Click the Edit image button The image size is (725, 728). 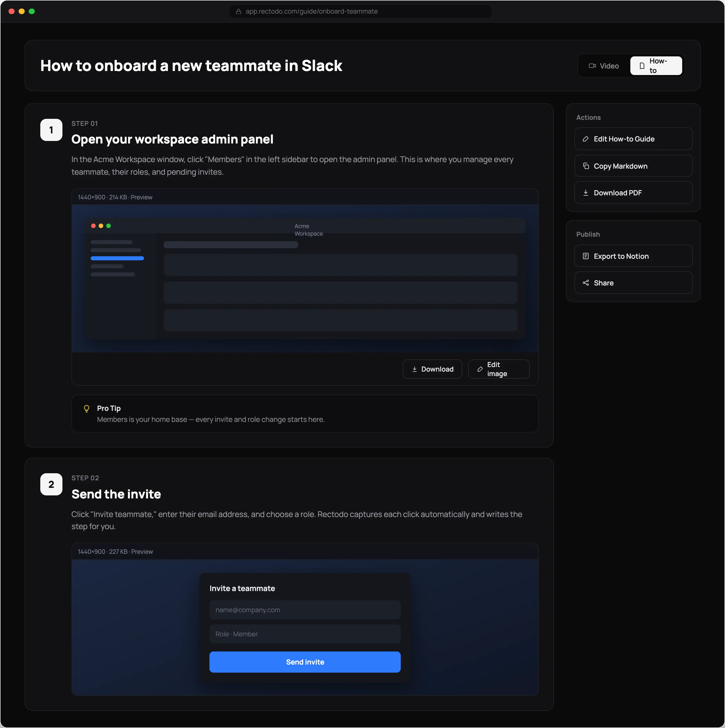tap(498, 369)
